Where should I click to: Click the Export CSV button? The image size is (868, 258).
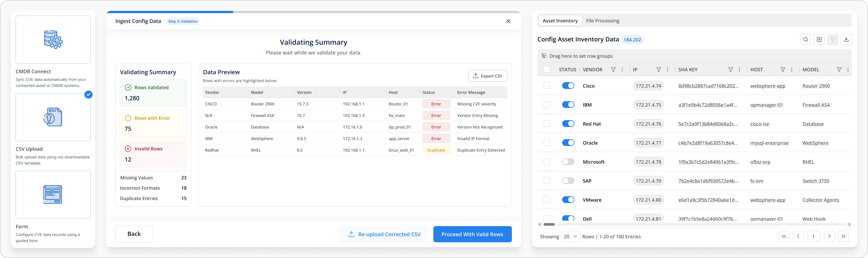click(488, 76)
